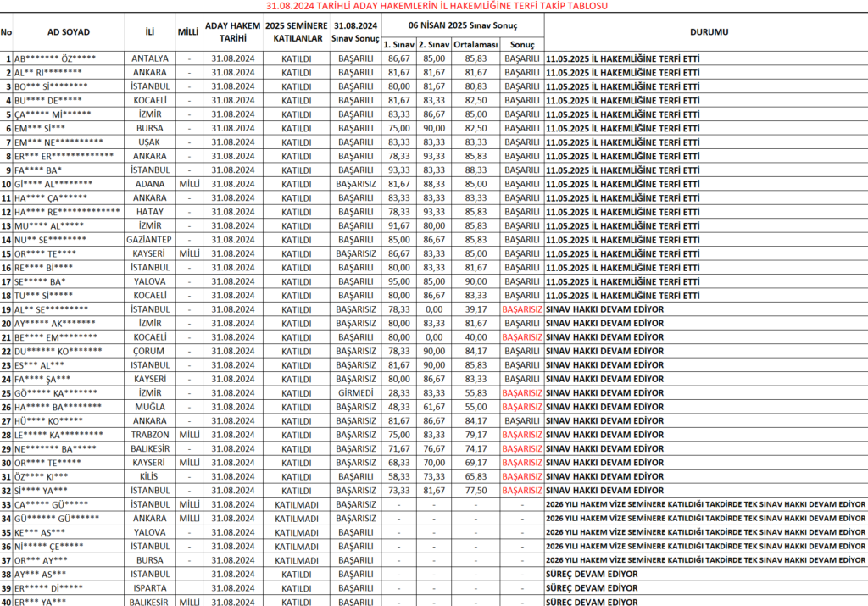Screen dimensions: 868x606
Task: Click the DURUMU column header
Action: (709, 32)
